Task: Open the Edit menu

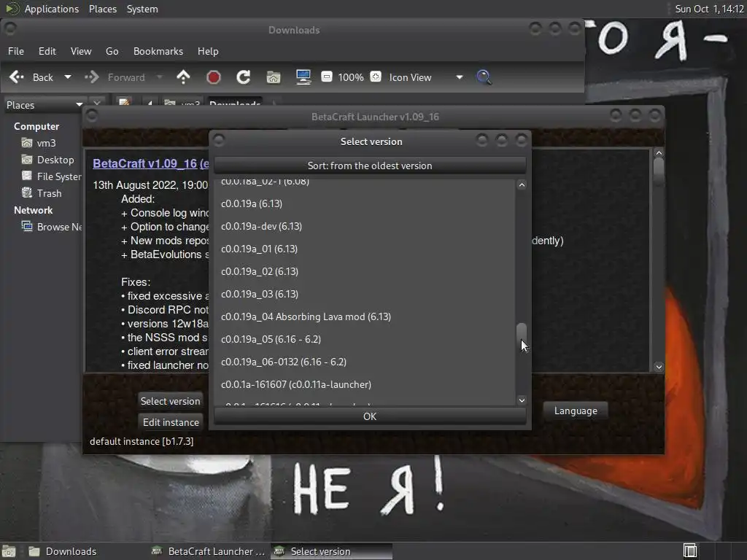Action: click(47, 51)
